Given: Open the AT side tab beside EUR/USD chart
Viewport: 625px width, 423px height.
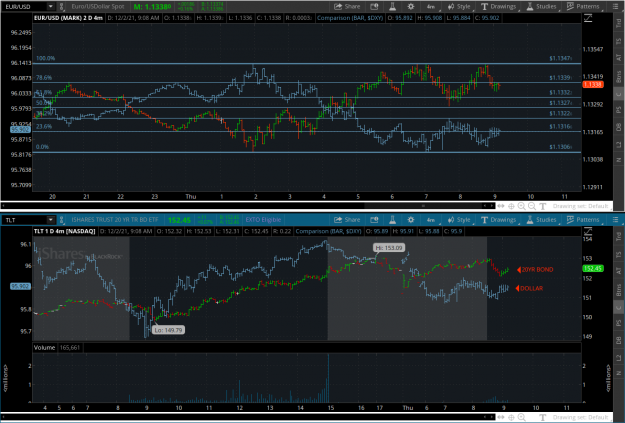Looking at the screenshot, I should [x=619, y=58].
